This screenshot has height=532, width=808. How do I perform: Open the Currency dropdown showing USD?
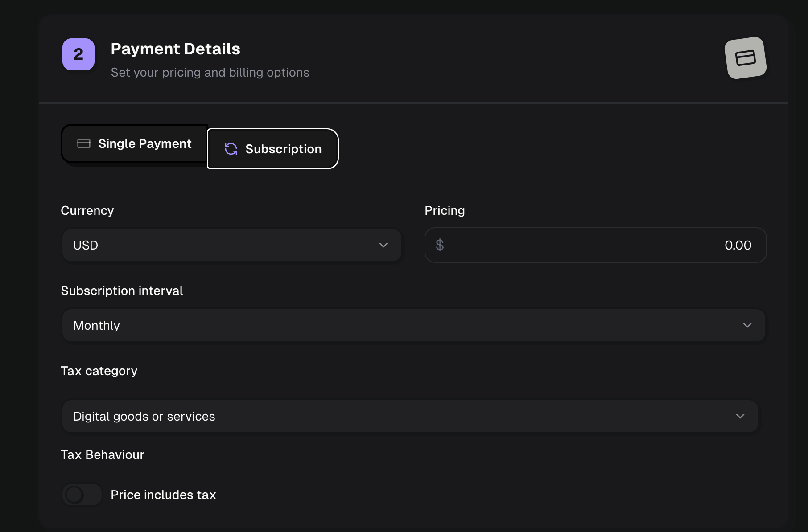point(231,245)
